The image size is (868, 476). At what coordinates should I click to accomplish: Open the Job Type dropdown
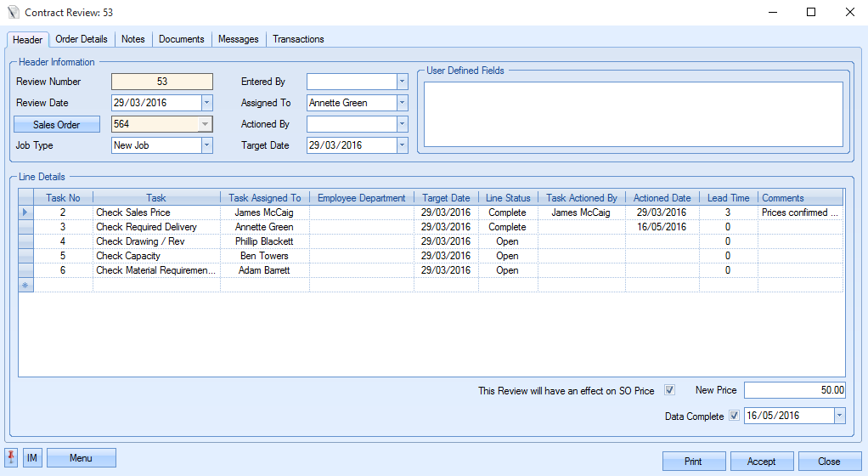click(206, 145)
